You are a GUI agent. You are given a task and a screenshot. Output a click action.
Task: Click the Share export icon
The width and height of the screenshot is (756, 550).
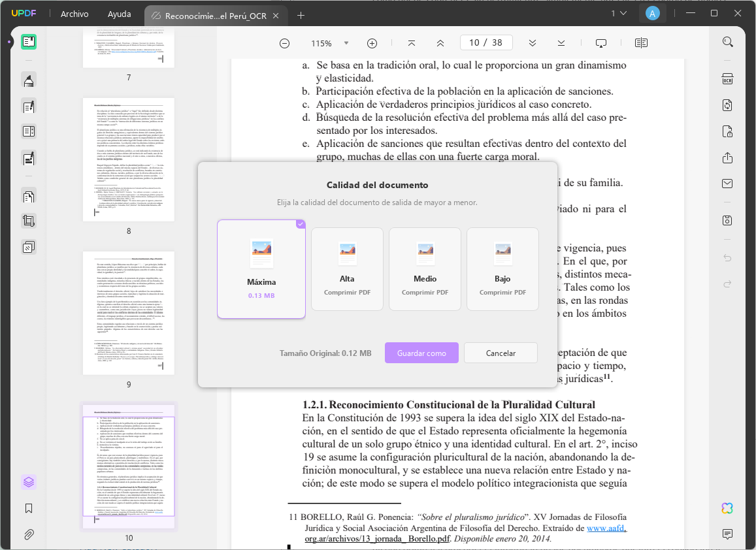pyautogui.click(x=727, y=157)
